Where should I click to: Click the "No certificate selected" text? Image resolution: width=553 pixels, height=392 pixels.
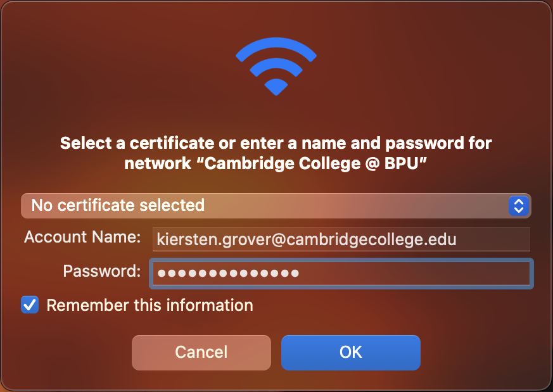coord(118,205)
